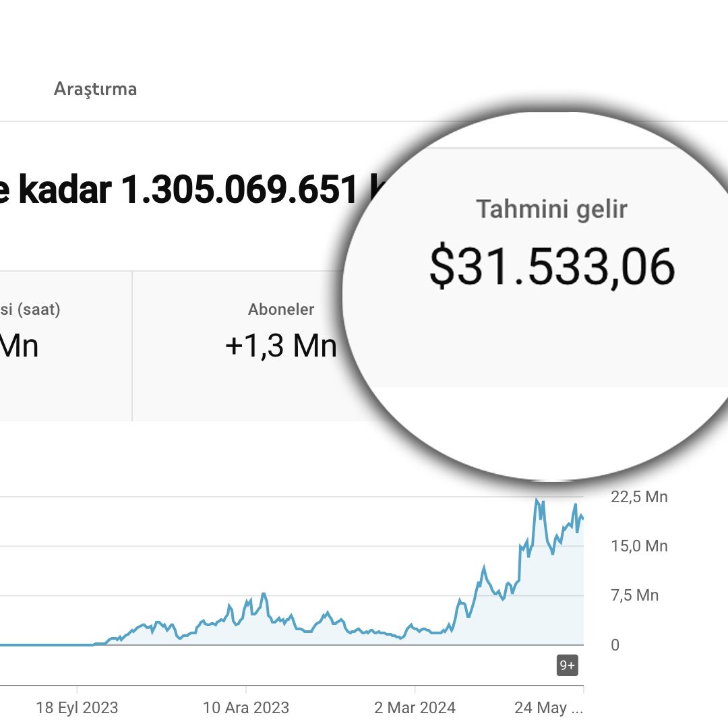728x728 pixels.
Task: Click the chart peak near 24 May
Action: point(537,500)
